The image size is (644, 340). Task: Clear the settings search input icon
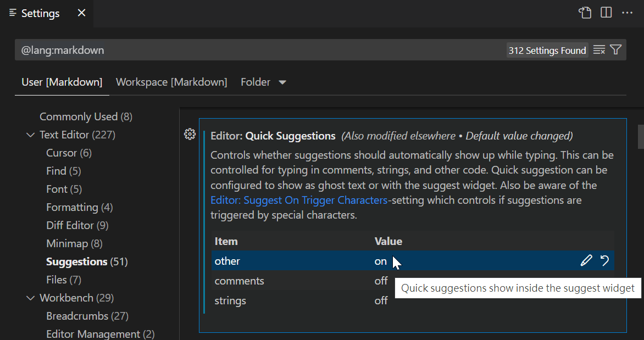tap(599, 50)
